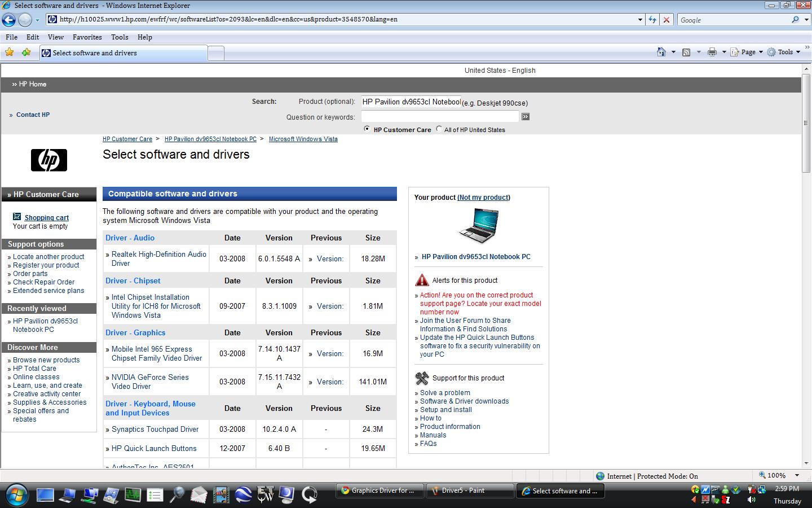The height and width of the screenshot is (508, 812).
Task: Select All of HP United States radio
Action: (439, 129)
